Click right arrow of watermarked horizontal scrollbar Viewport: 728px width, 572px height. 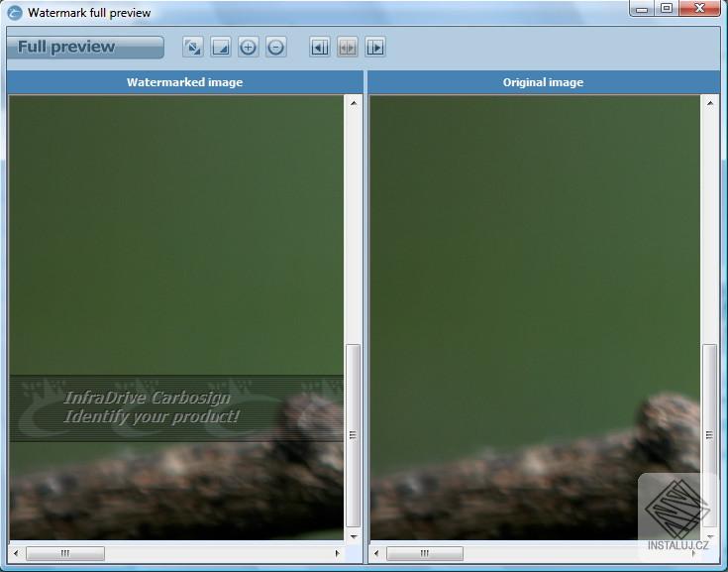pos(337,553)
